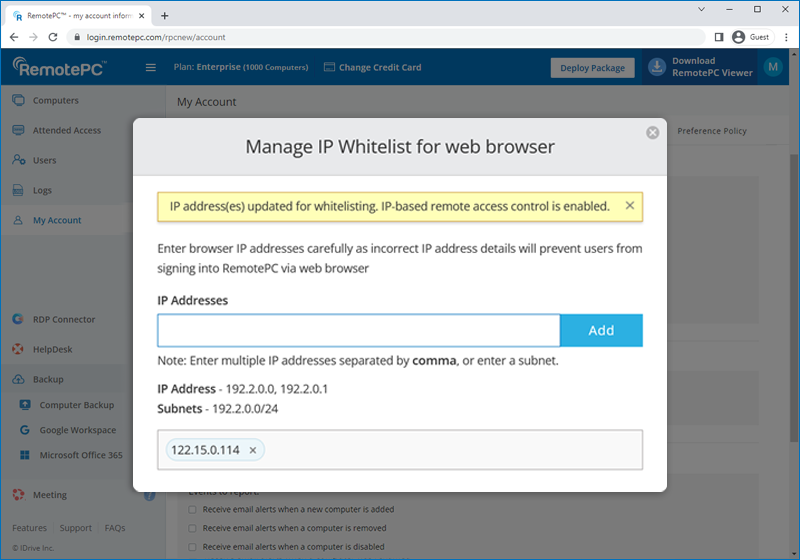Open the M profile avatar menu

(772, 67)
